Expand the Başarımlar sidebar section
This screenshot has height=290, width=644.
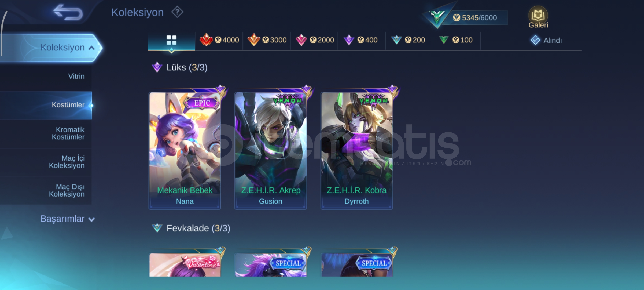67,219
